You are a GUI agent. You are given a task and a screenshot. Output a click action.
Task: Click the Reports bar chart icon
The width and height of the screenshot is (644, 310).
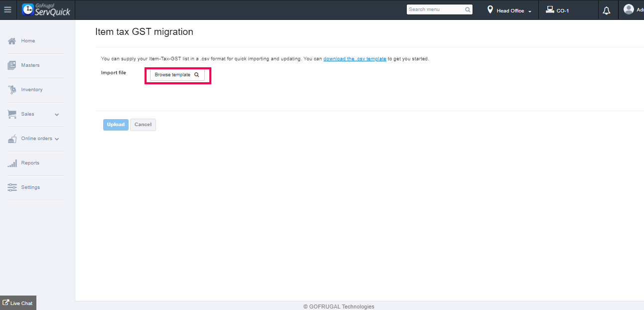(x=12, y=163)
